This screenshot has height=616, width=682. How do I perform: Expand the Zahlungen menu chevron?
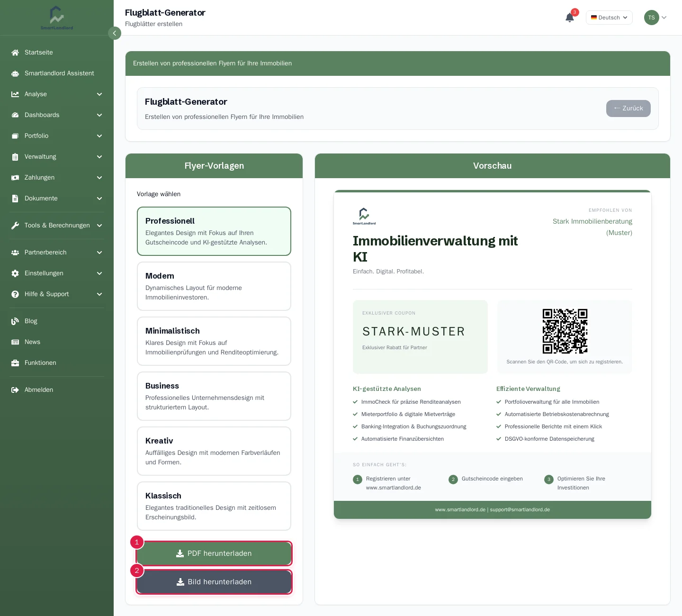[99, 178]
